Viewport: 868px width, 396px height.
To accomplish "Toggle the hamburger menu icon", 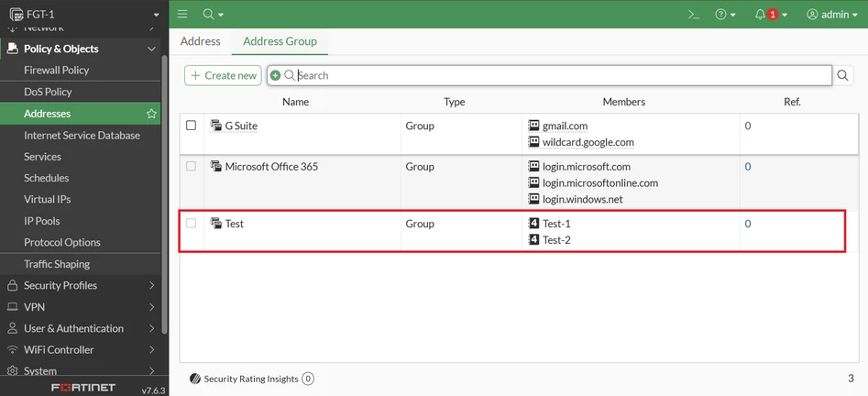I will click(x=182, y=15).
